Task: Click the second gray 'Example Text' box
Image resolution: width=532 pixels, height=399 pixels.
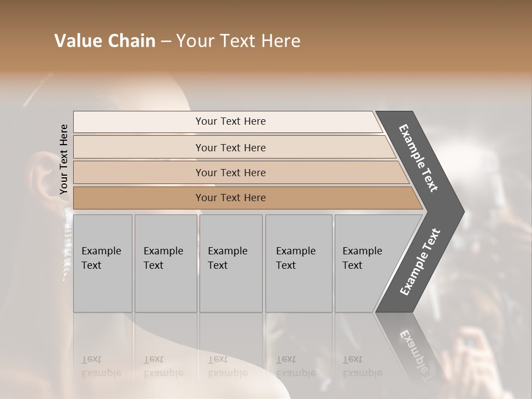Action: [x=165, y=263]
